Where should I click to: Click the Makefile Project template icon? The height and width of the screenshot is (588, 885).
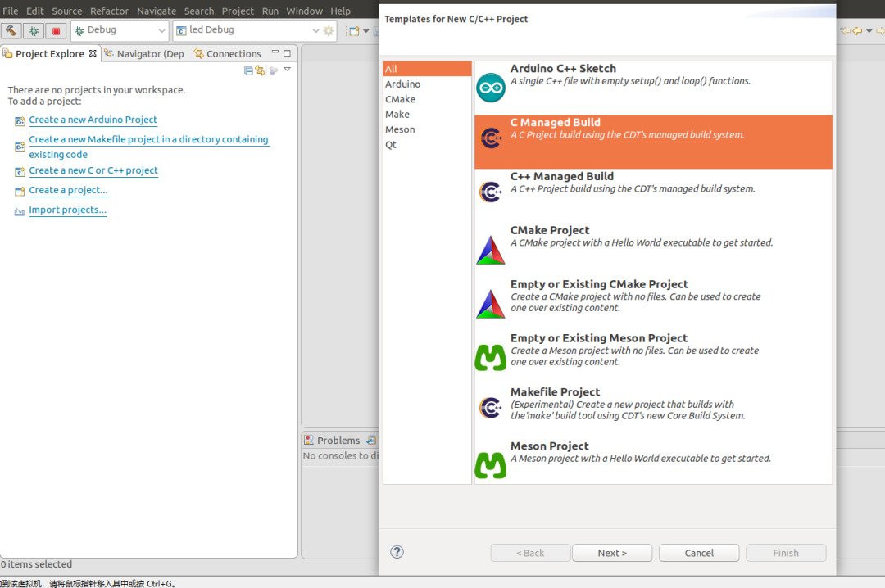click(x=491, y=408)
